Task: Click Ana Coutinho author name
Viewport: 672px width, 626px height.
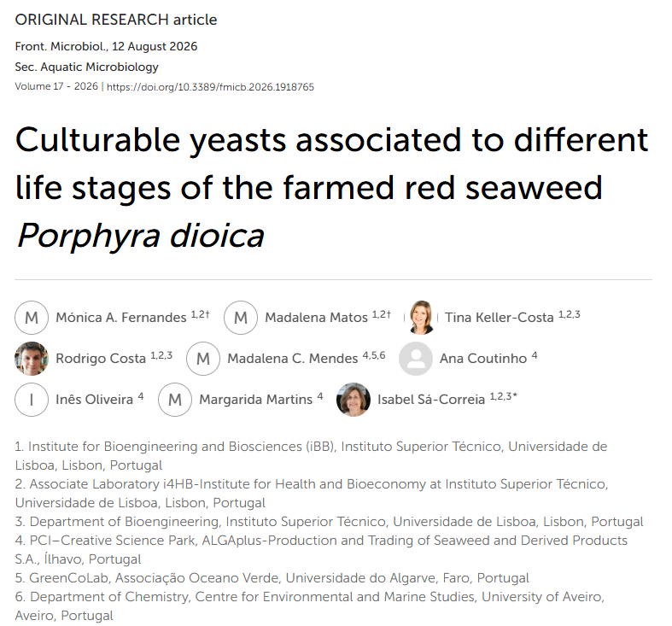Action: click(x=483, y=359)
